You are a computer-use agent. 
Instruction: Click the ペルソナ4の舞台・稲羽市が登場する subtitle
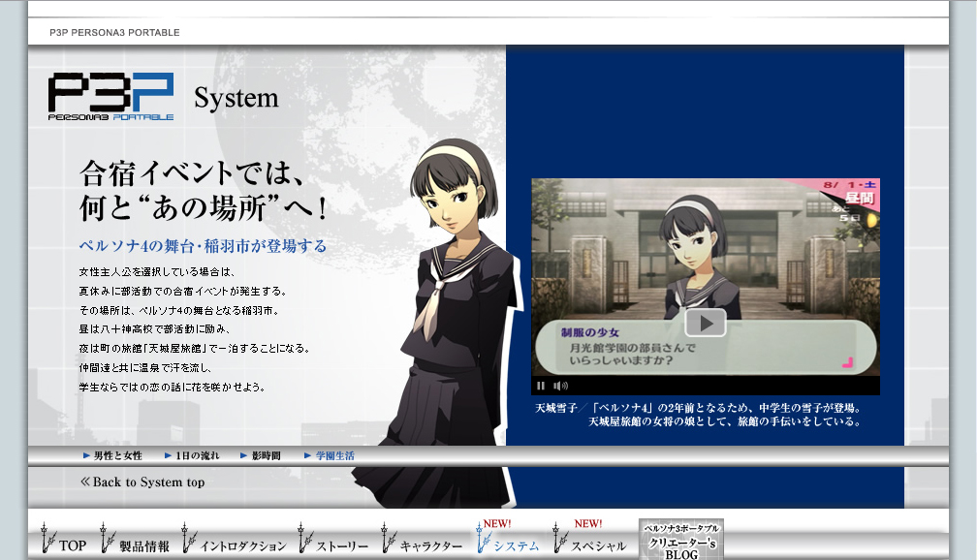[203, 246]
